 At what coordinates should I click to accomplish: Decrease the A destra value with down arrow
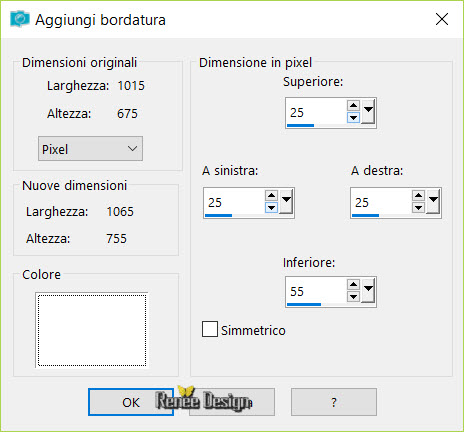click(418, 207)
